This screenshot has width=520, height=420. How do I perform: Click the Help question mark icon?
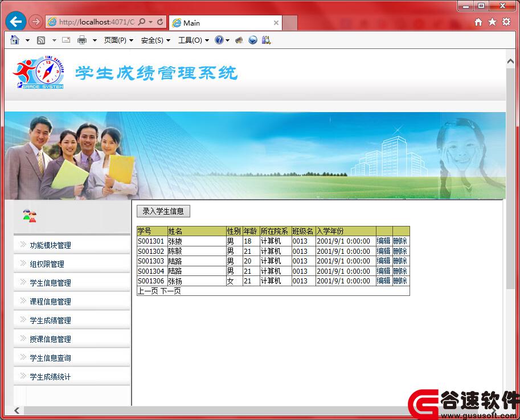point(219,40)
